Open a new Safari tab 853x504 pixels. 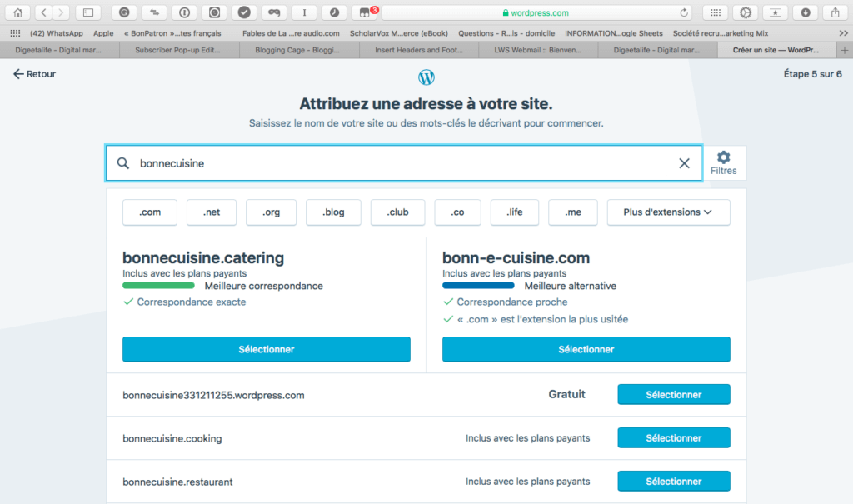(845, 50)
